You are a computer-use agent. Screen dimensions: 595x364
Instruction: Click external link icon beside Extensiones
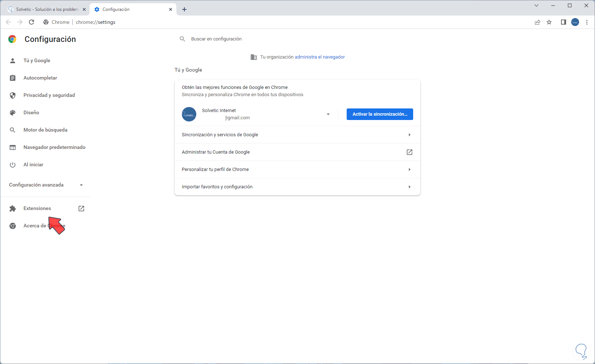(x=81, y=208)
